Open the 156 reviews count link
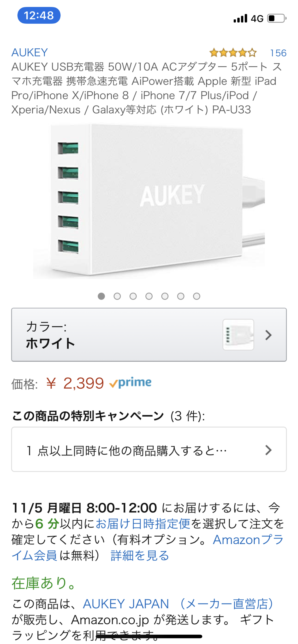Image resolution: width=298 pixels, height=644 pixels. point(278,53)
